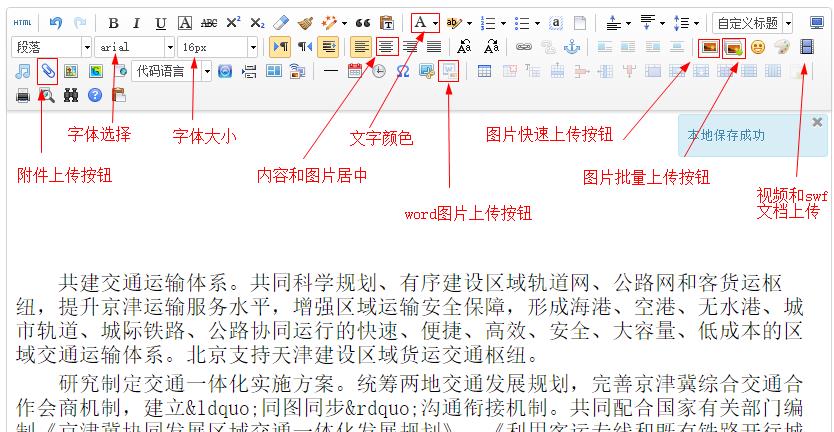The height and width of the screenshot is (432, 834).
Task: Insert a hyperlink with the chain icon
Action: (x=524, y=46)
